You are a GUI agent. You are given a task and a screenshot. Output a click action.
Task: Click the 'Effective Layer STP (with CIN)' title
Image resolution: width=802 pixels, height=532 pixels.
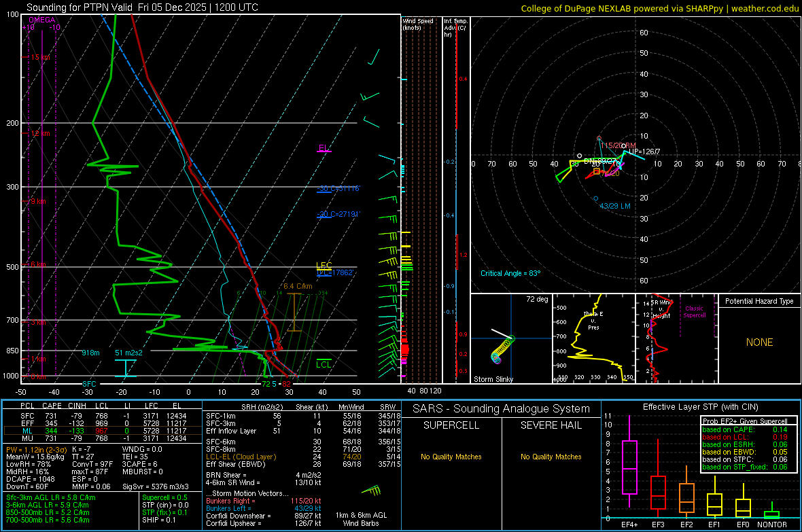point(700,407)
